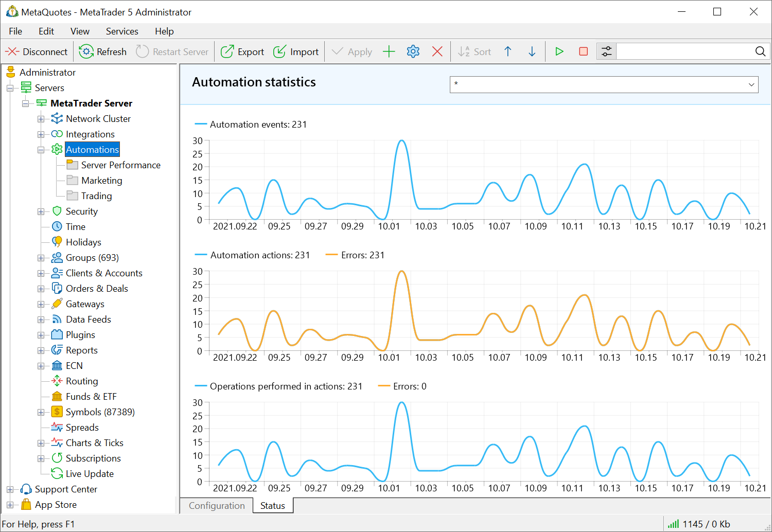772x532 pixels.
Task: Expand the Support Center node
Action: tap(10, 489)
